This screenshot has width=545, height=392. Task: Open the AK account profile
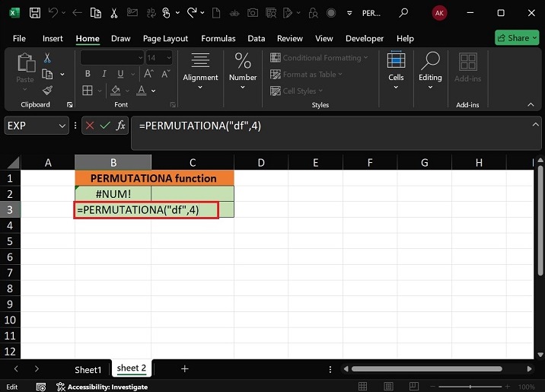click(x=439, y=13)
